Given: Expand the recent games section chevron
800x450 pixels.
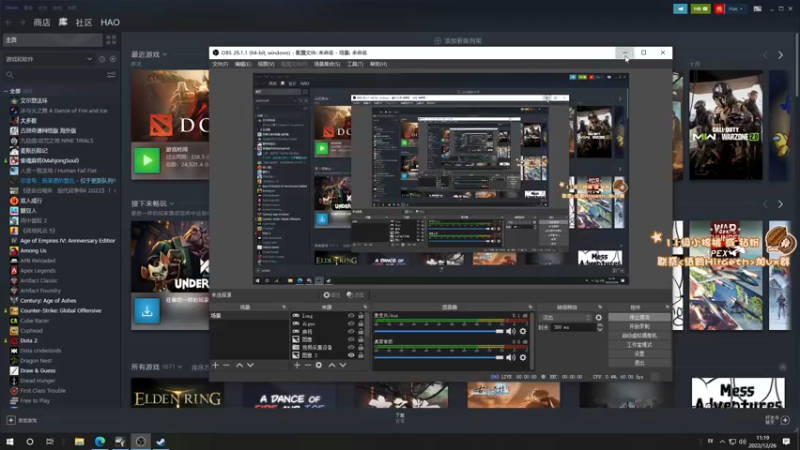Looking at the screenshot, I should click(164, 54).
